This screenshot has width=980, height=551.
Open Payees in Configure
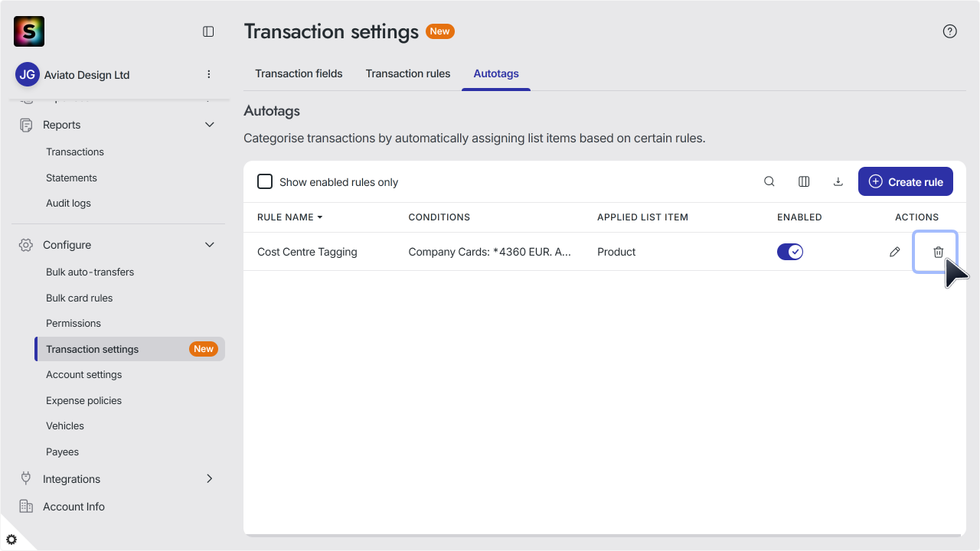[x=62, y=452]
